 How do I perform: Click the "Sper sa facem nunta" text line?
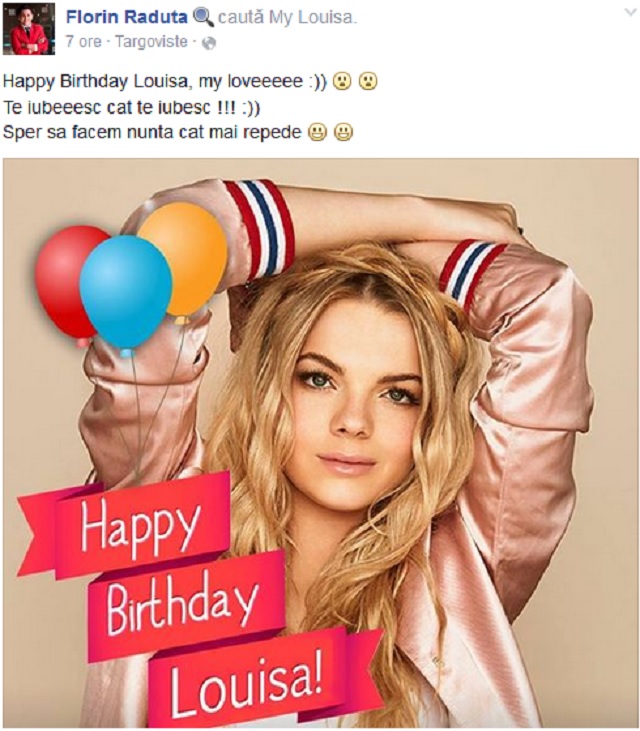(x=150, y=132)
